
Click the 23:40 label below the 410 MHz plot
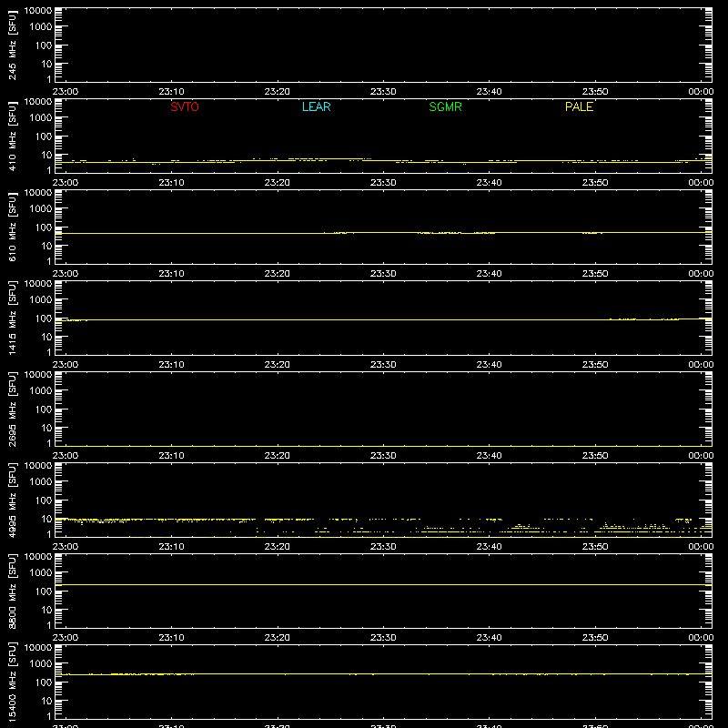[x=489, y=183]
